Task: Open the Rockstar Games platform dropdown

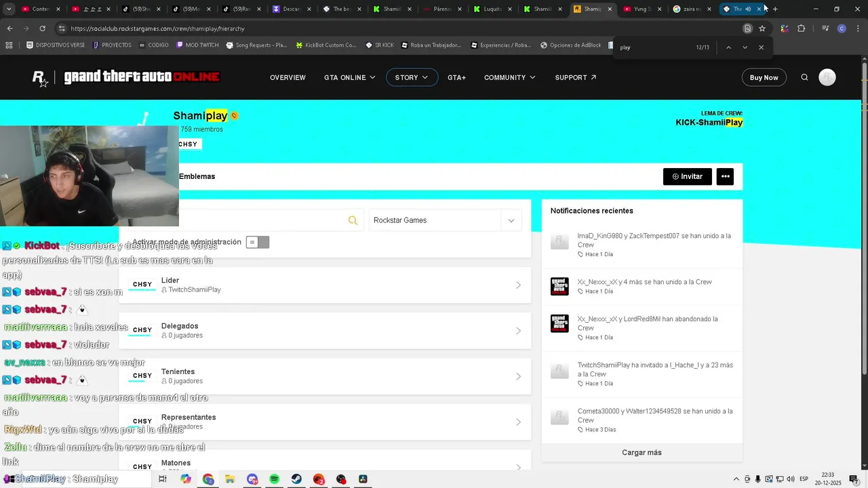Action: pyautogui.click(x=446, y=220)
